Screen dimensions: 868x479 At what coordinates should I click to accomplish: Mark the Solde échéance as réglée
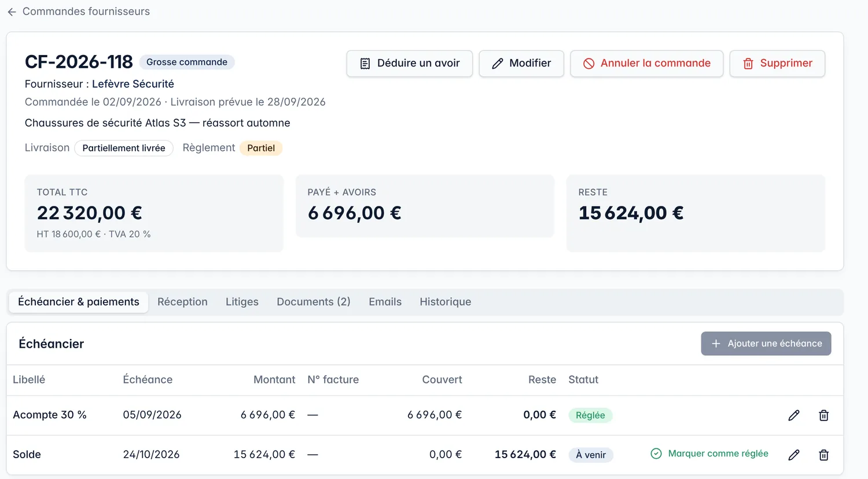(709, 454)
